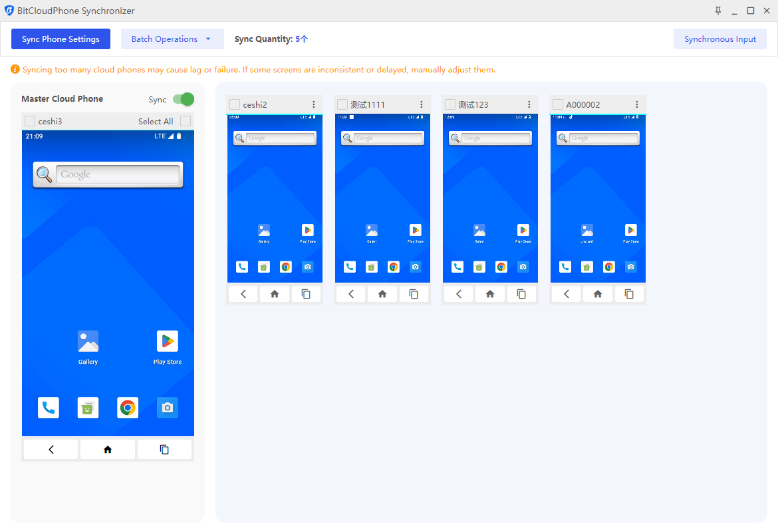Check the Select All checkbox

coord(186,121)
